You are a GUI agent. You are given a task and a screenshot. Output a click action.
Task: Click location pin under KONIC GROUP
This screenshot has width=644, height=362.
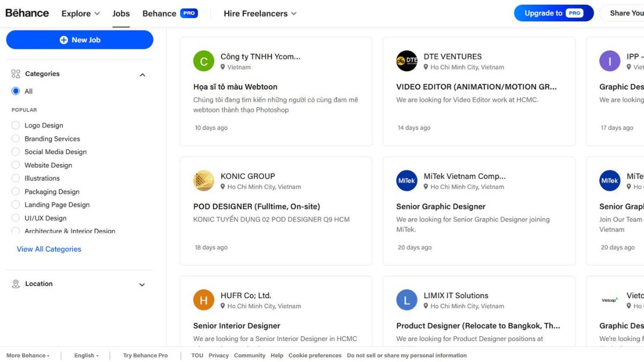tap(223, 187)
